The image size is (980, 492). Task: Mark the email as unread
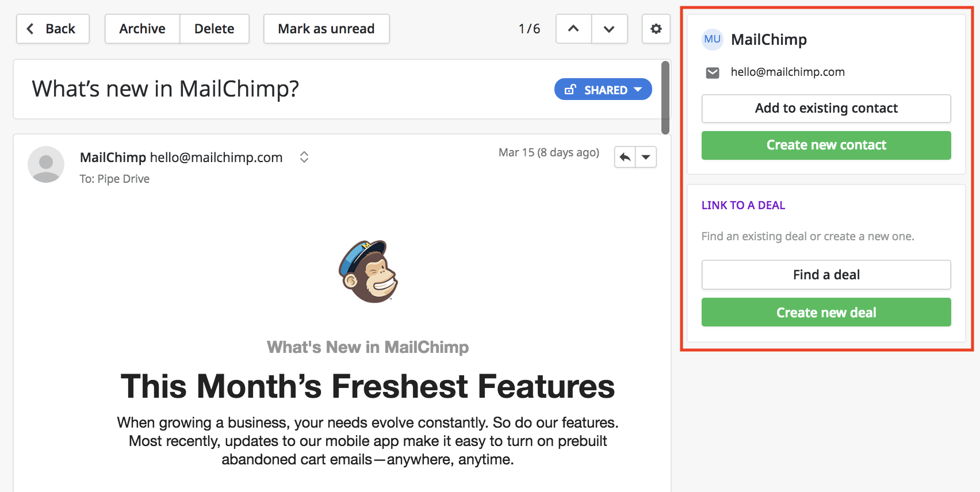click(326, 29)
